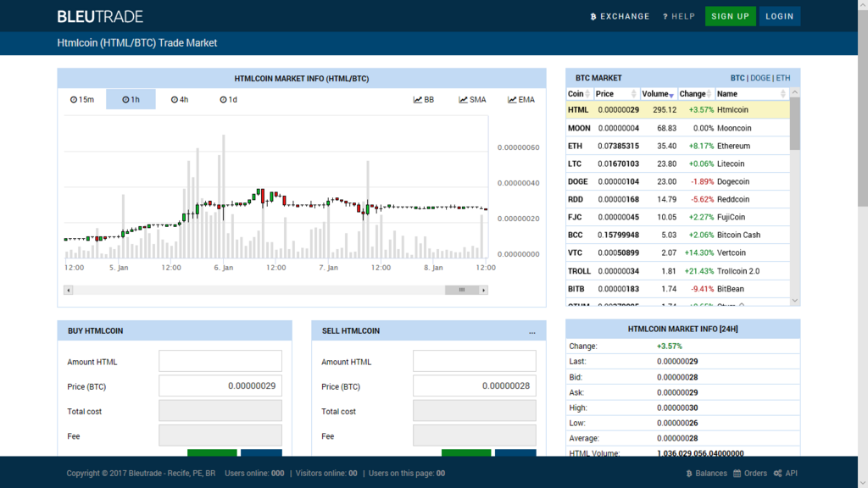Click the Sign Up button
Viewport: 868px width, 488px height.
coord(730,17)
